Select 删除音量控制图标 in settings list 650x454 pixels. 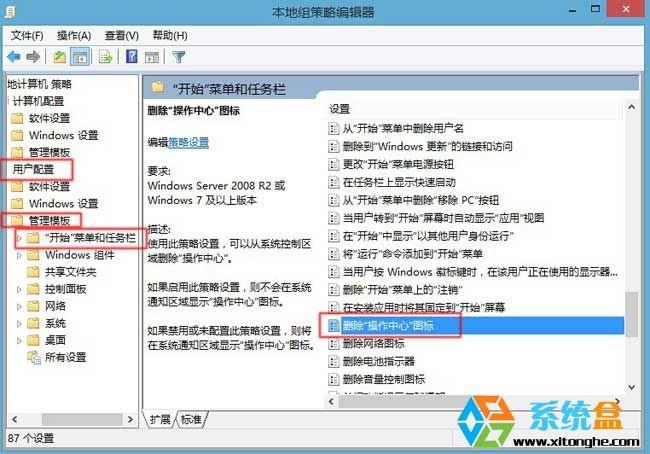[x=383, y=379]
